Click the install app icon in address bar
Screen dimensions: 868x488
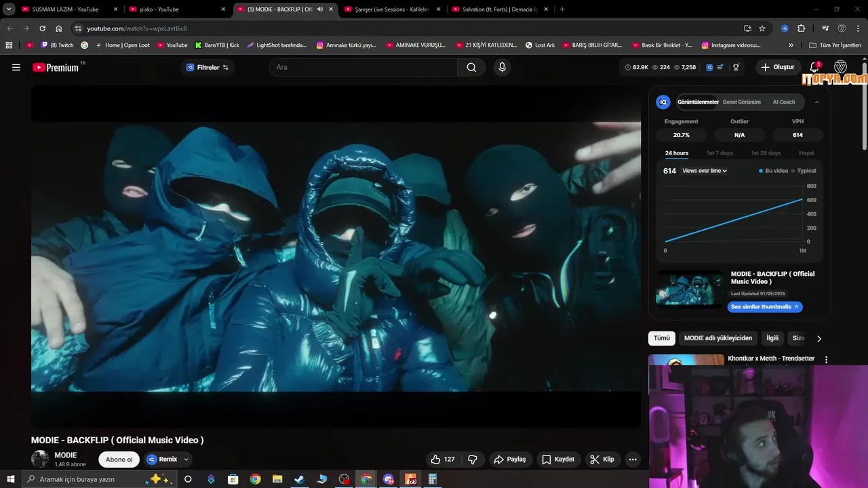(x=747, y=28)
